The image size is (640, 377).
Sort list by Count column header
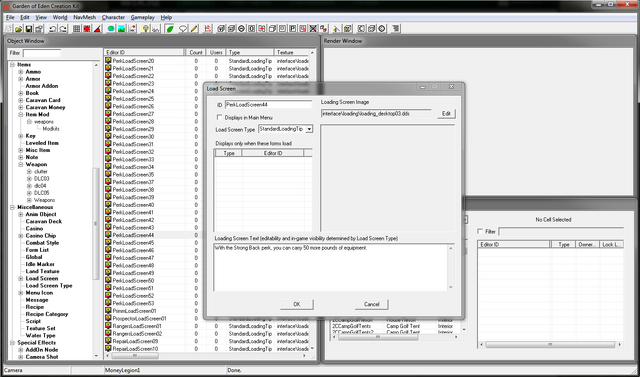(196, 53)
